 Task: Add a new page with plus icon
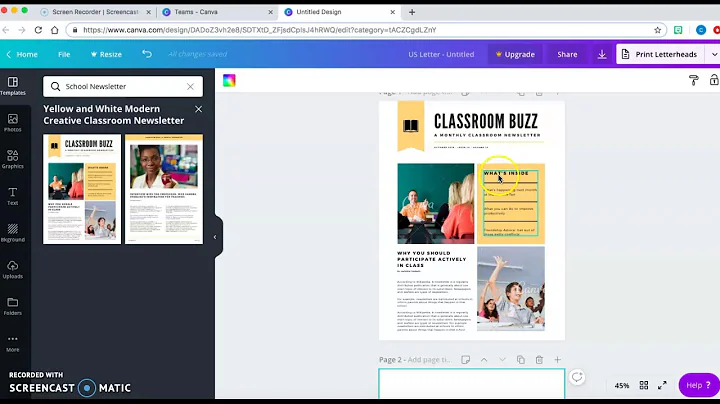coord(557,359)
